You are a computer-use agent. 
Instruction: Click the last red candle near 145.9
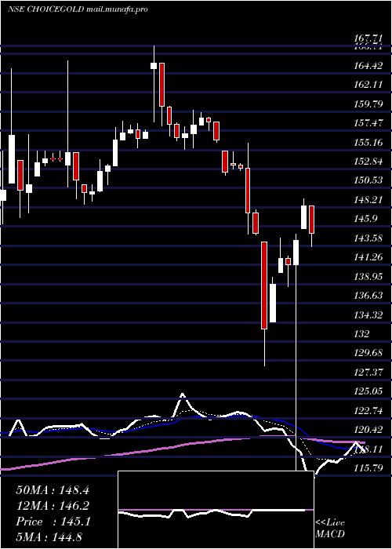[x=311, y=220]
